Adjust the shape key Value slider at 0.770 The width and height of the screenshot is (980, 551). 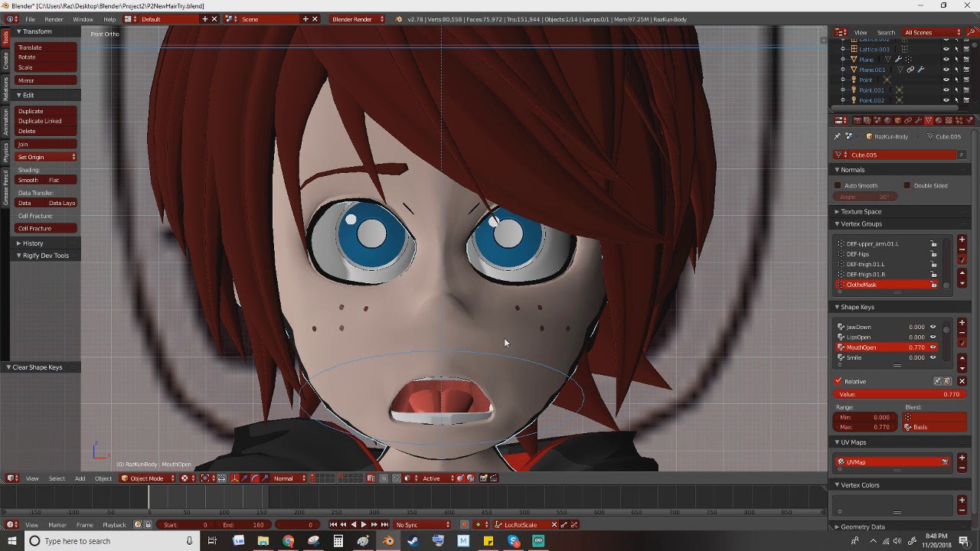point(900,394)
